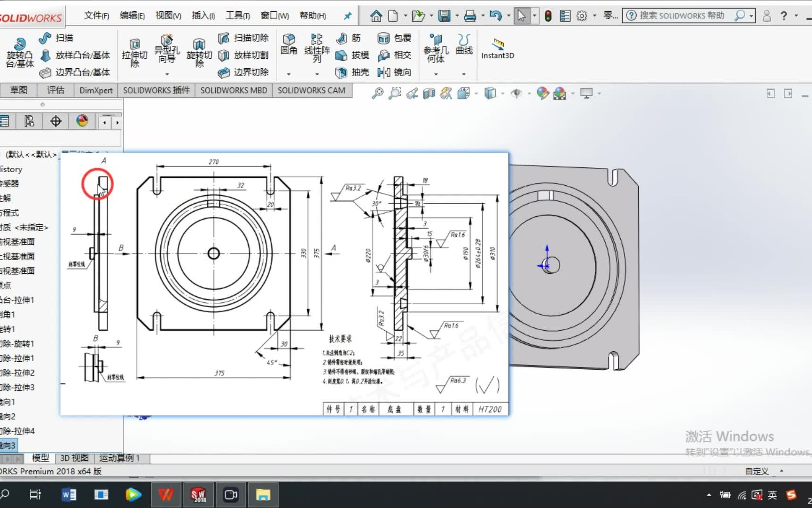Expand Reference Geometry dropdown arrow
812x508 pixels.
[436, 74]
